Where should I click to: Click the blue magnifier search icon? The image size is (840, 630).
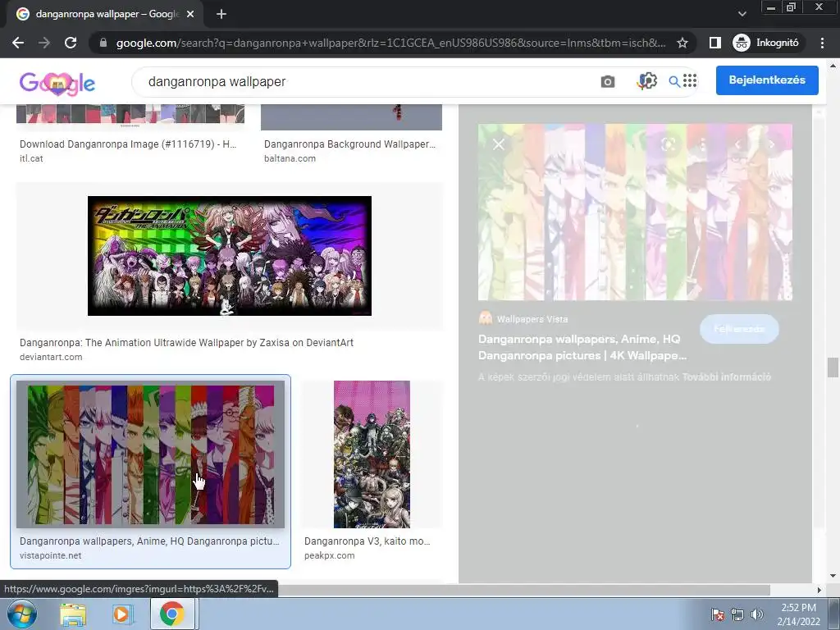pyautogui.click(x=674, y=81)
